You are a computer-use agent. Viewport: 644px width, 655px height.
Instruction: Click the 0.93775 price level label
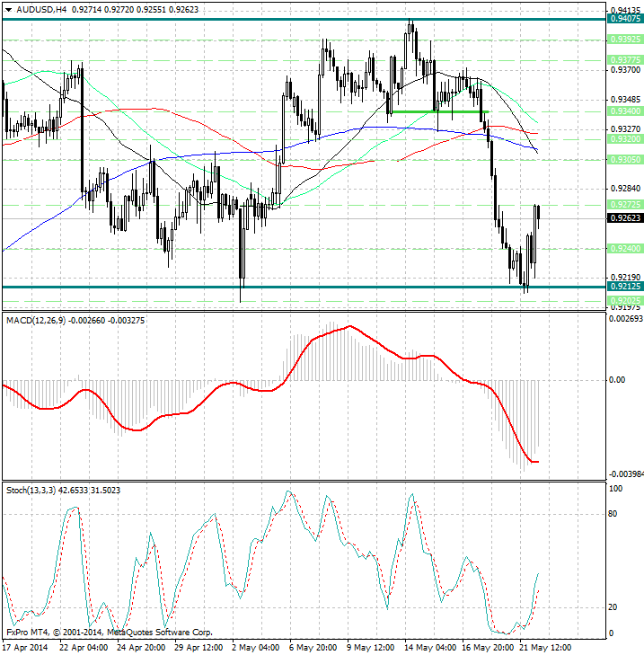[x=625, y=60]
